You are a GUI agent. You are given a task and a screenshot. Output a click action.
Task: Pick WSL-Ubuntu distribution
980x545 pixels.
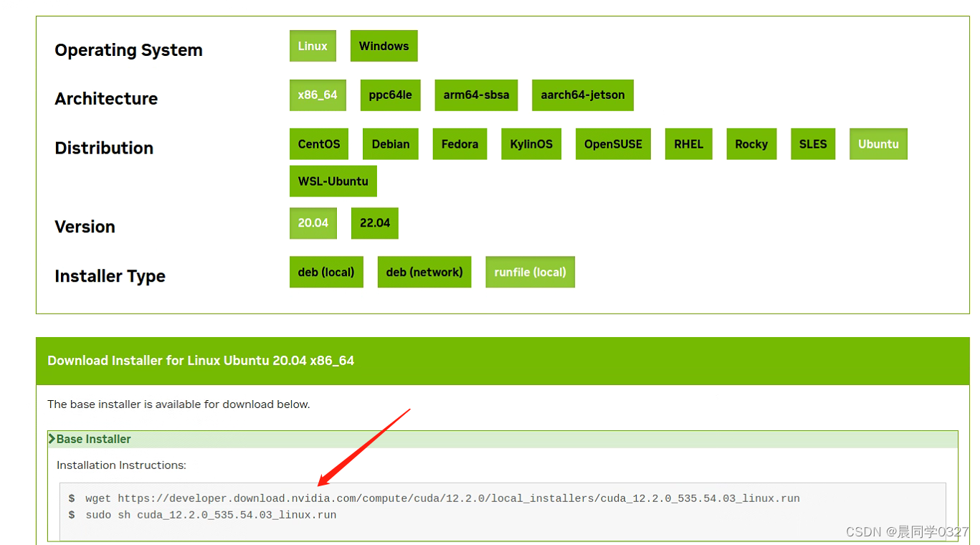click(333, 181)
